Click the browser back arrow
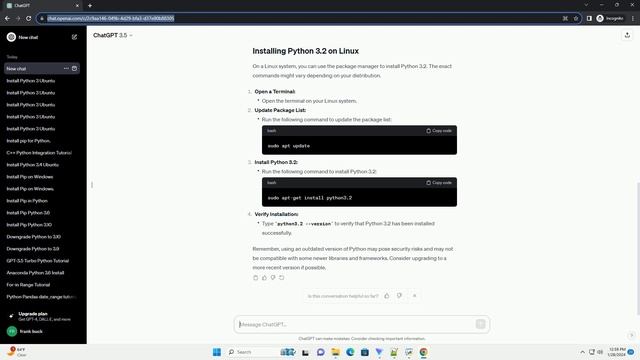This screenshot has height=360, width=640. (7, 18)
